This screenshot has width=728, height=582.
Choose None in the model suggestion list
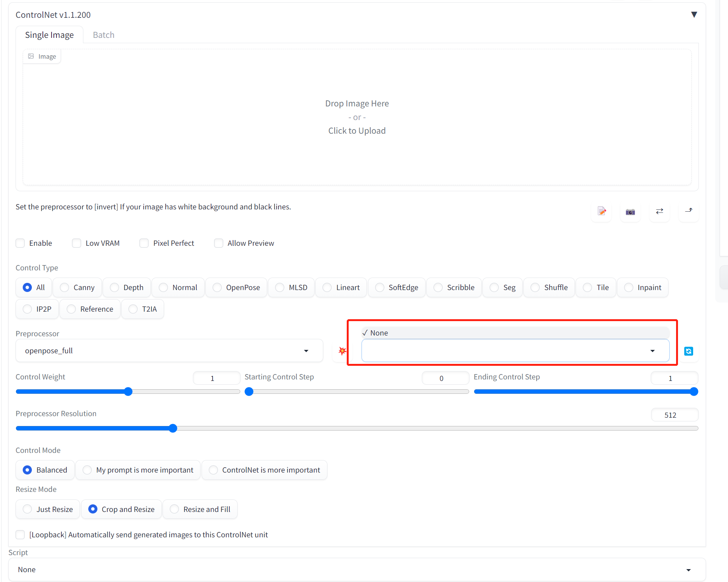(379, 332)
